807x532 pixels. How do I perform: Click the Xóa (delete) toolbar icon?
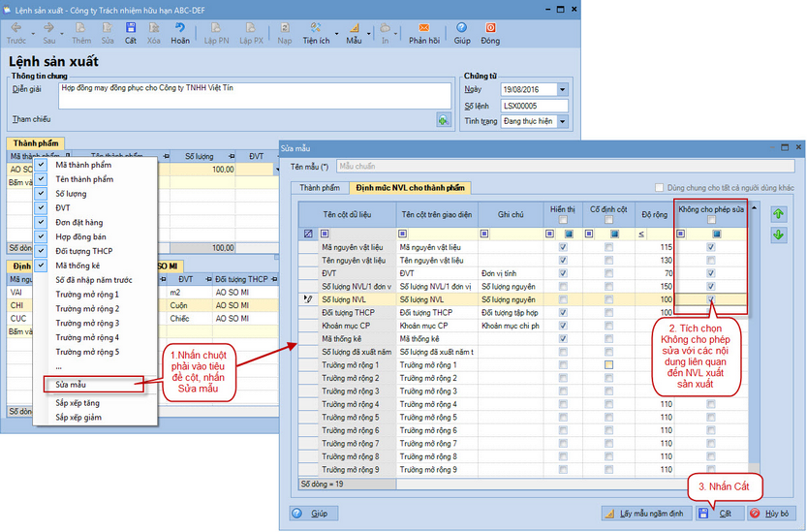coord(153,28)
